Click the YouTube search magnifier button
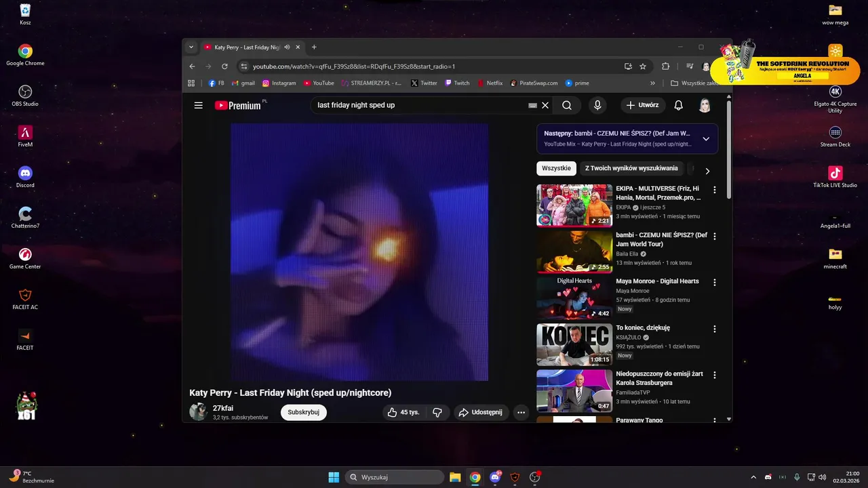The height and width of the screenshot is (488, 868). 567,105
